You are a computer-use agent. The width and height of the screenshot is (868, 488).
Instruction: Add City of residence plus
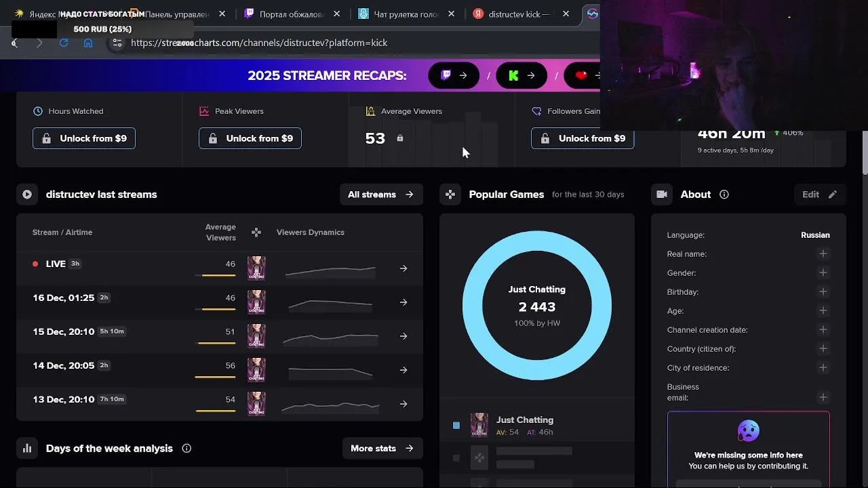tap(823, 368)
